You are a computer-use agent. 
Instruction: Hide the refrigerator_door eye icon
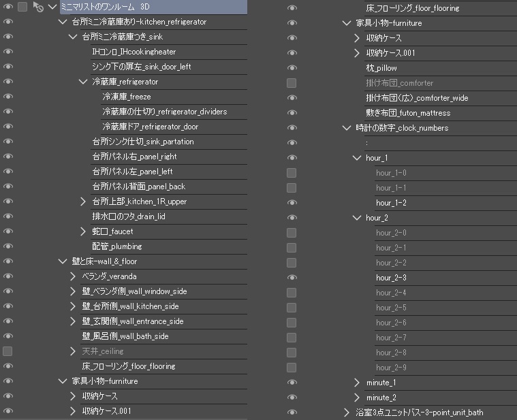click(8, 127)
